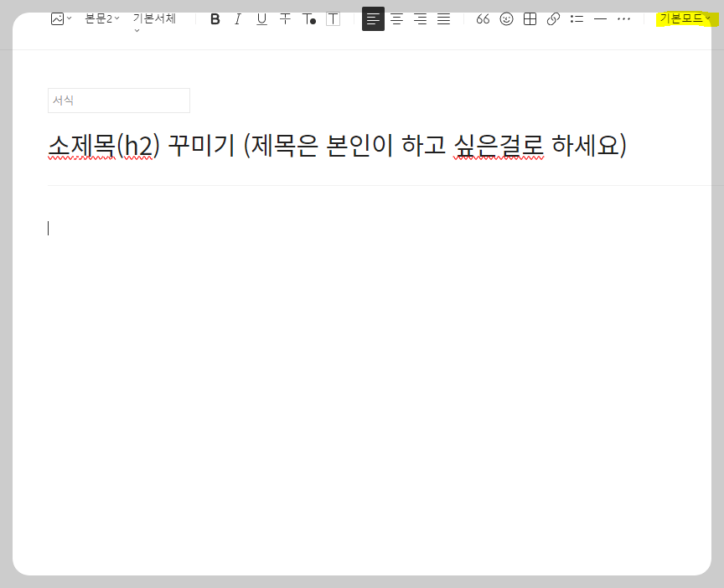Toggle bold formatting
Screen dimensions: 724x588
(215, 18)
